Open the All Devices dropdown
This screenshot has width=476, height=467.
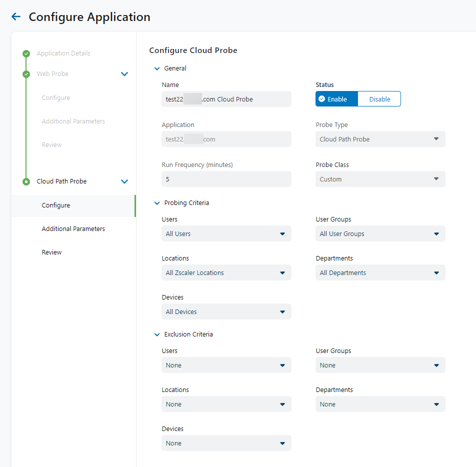(226, 312)
